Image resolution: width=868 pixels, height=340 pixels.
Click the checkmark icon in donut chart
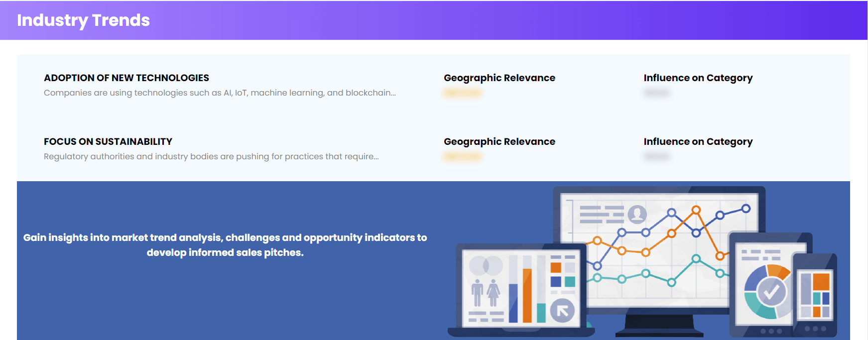771,291
